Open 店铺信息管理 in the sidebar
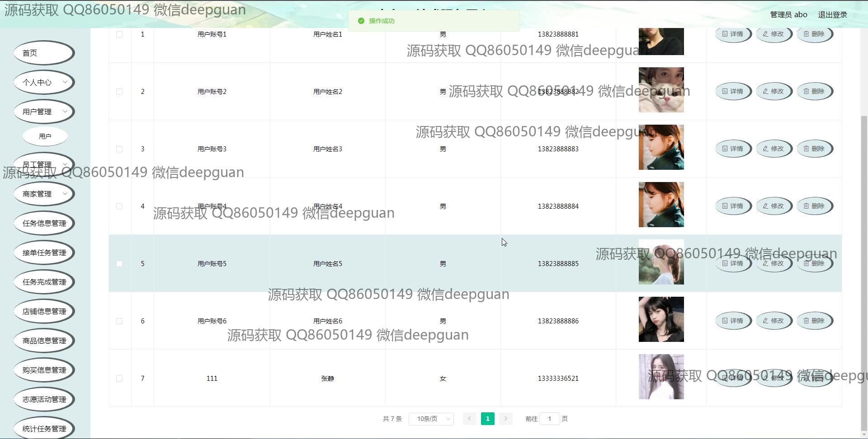This screenshot has height=439, width=868. pos(44,311)
